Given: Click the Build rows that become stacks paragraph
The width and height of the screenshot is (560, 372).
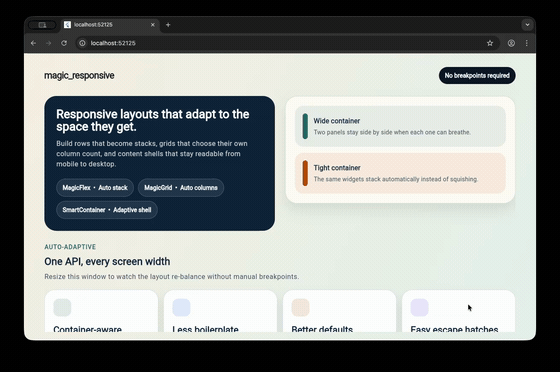Looking at the screenshot, I should pyautogui.click(x=152, y=154).
